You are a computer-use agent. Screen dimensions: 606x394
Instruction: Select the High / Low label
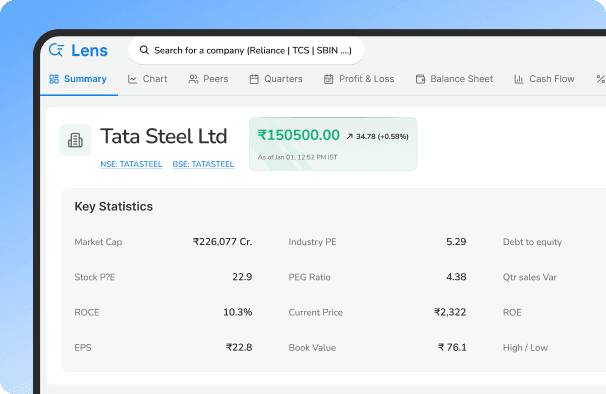(525, 348)
